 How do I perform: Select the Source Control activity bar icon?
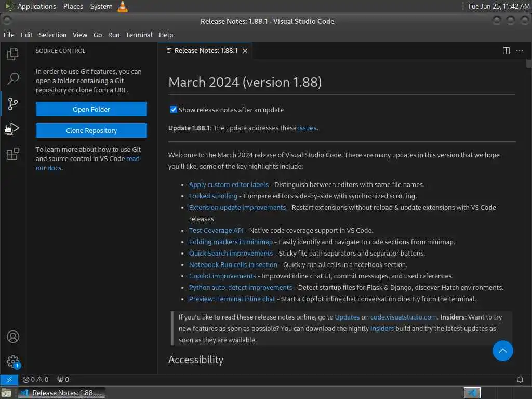(12, 103)
